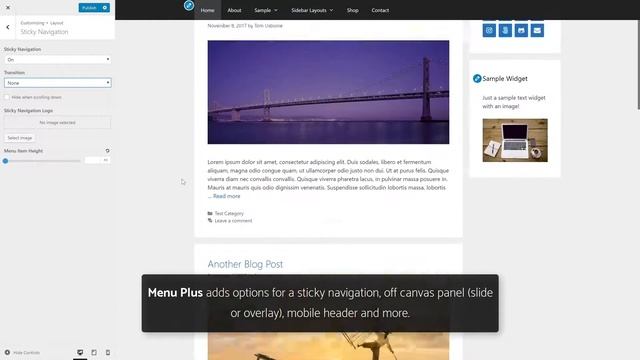This screenshot has height=360, width=640.
Task: Click the Instagram social icon
Action: 489,30
